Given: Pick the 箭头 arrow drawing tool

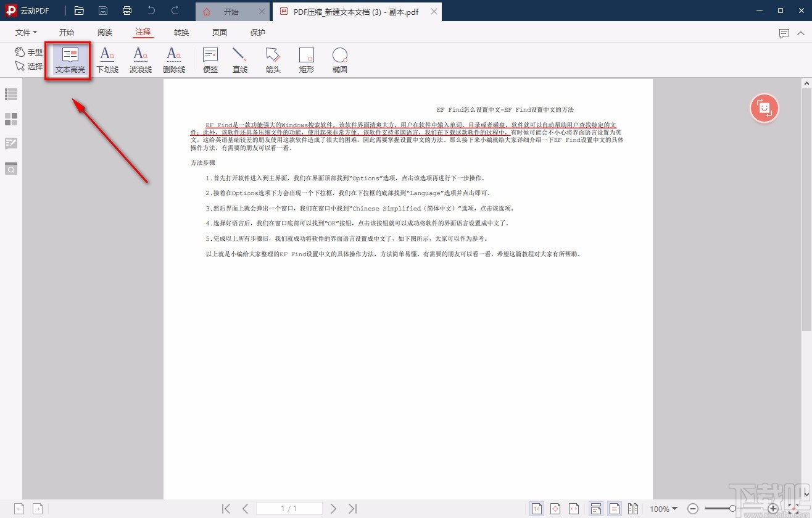Looking at the screenshot, I should click(x=273, y=60).
